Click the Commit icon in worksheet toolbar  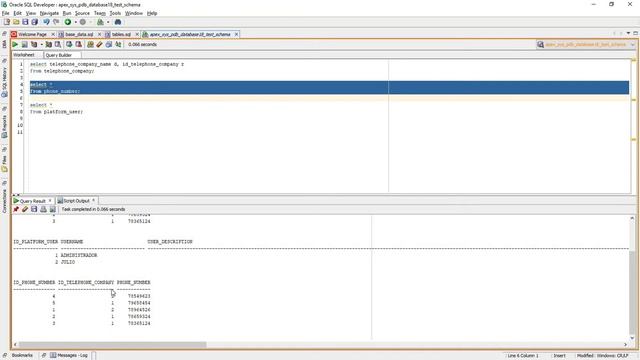click(69, 44)
